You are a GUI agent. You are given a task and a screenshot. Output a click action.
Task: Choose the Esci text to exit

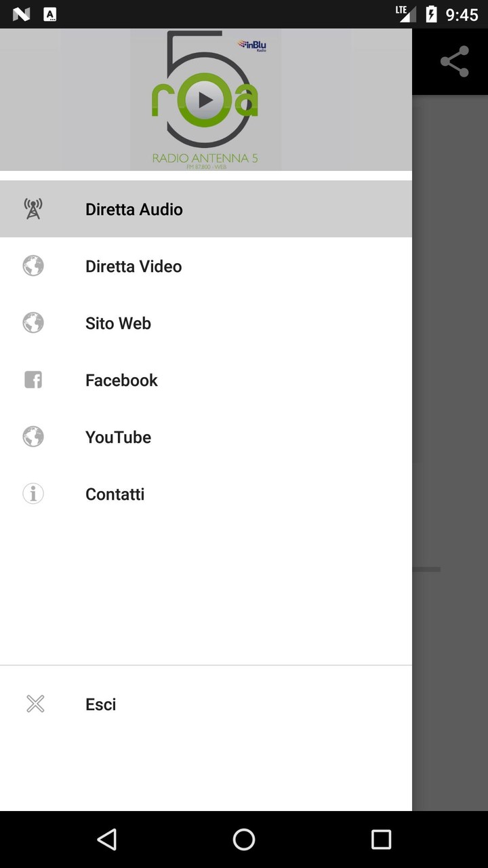[100, 705]
